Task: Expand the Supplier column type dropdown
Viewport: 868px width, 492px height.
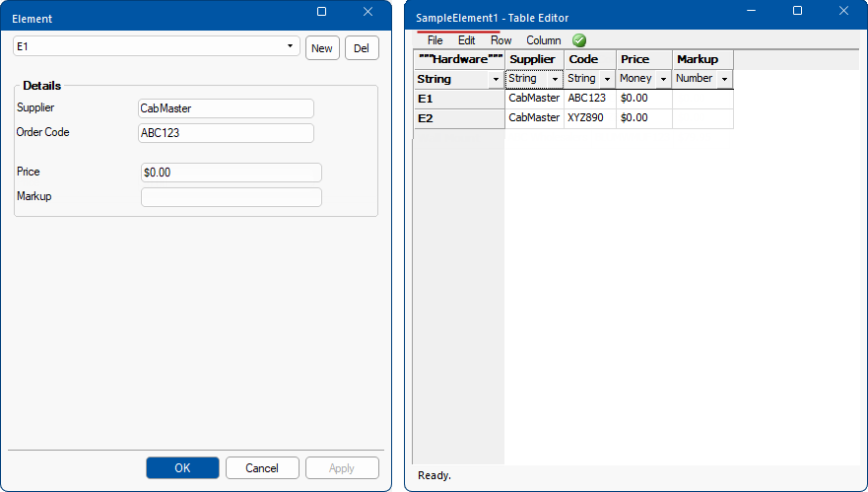Action: pyautogui.click(x=555, y=79)
